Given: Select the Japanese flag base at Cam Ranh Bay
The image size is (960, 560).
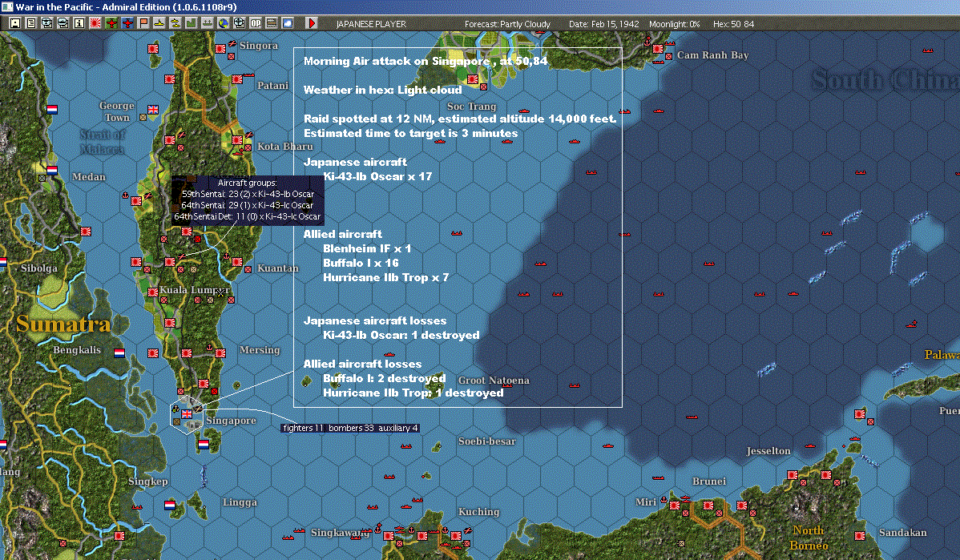Looking at the screenshot, I should click(x=658, y=49).
